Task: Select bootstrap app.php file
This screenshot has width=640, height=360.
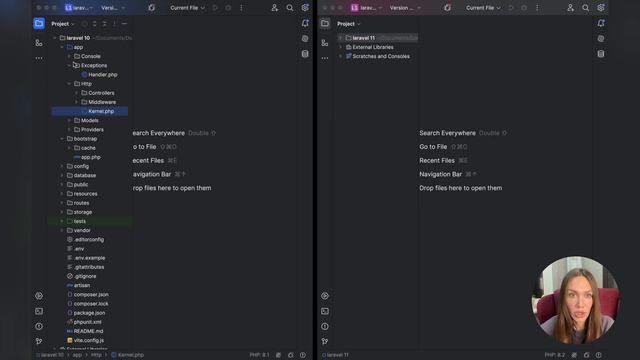Action: [87, 157]
